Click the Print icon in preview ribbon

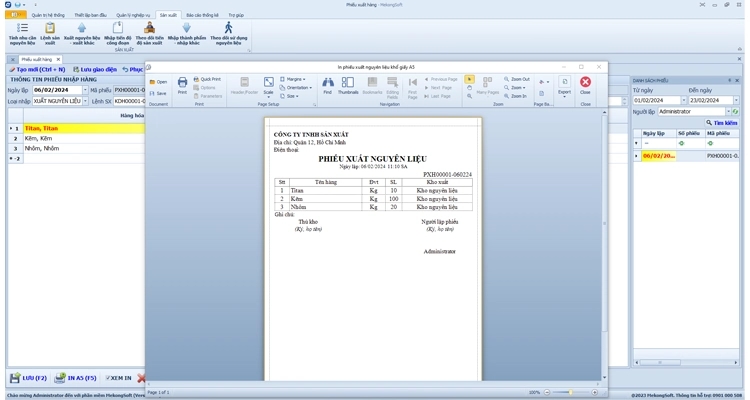pyautogui.click(x=182, y=85)
